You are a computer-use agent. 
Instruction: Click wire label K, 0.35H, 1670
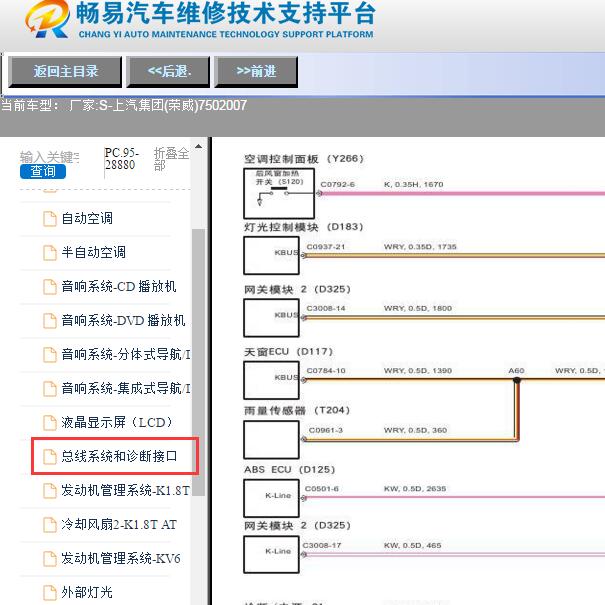(x=414, y=184)
